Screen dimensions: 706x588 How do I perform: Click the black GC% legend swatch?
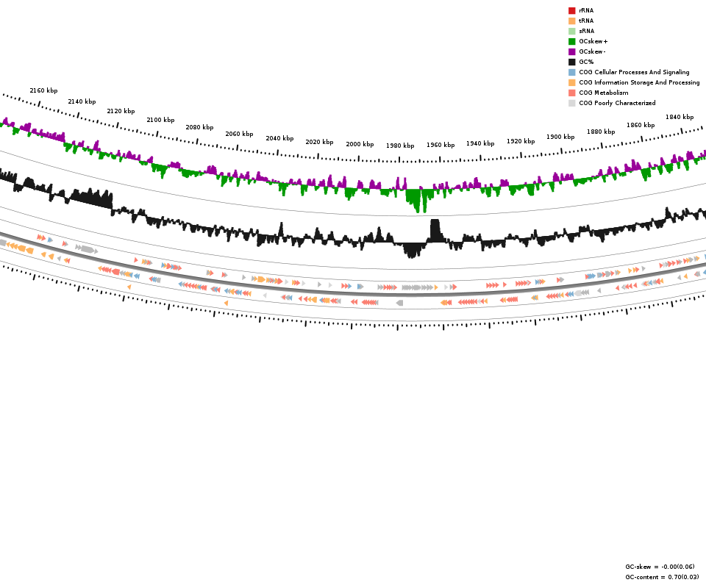pyautogui.click(x=572, y=62)
